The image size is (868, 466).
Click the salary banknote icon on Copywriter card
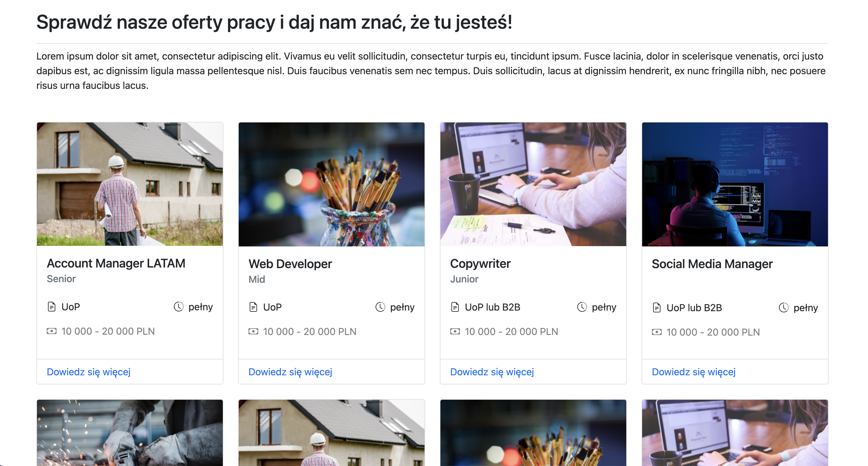pyautogui.click(x=455, y=331)
